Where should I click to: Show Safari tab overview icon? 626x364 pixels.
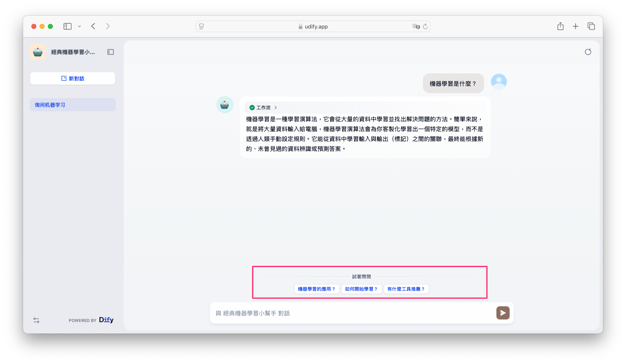591,26
